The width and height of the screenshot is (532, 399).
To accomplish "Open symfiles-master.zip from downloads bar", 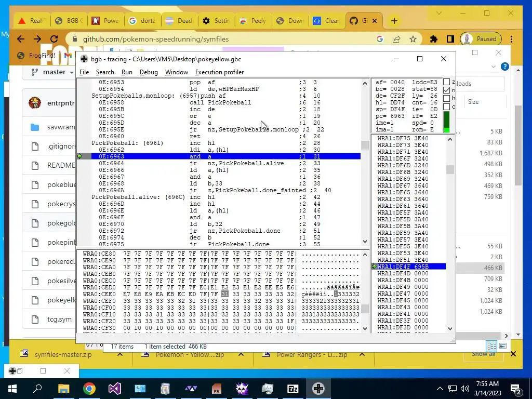I will point(63,354).
